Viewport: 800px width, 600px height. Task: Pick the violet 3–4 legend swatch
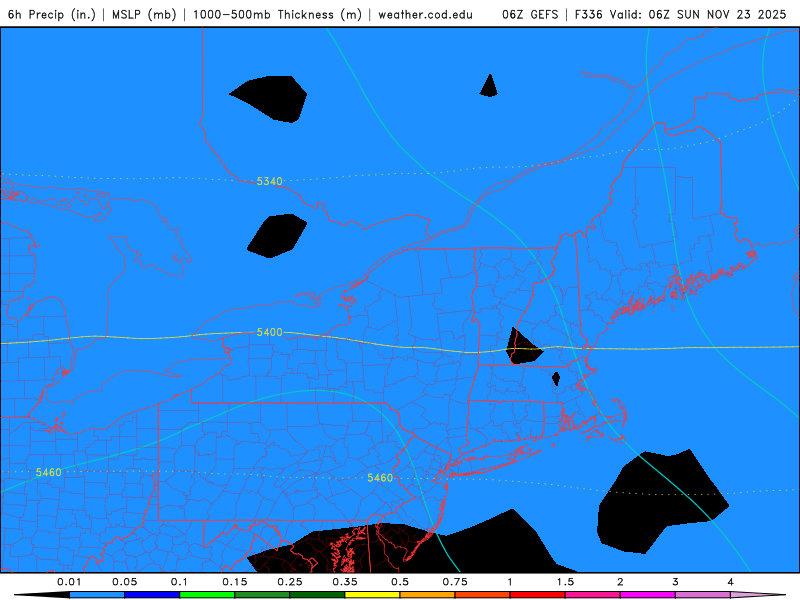tap(703, 595)
